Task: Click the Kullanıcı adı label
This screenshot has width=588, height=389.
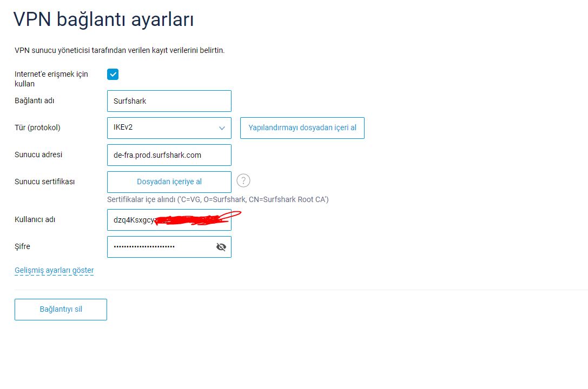Action: click(x=35, y=219)
